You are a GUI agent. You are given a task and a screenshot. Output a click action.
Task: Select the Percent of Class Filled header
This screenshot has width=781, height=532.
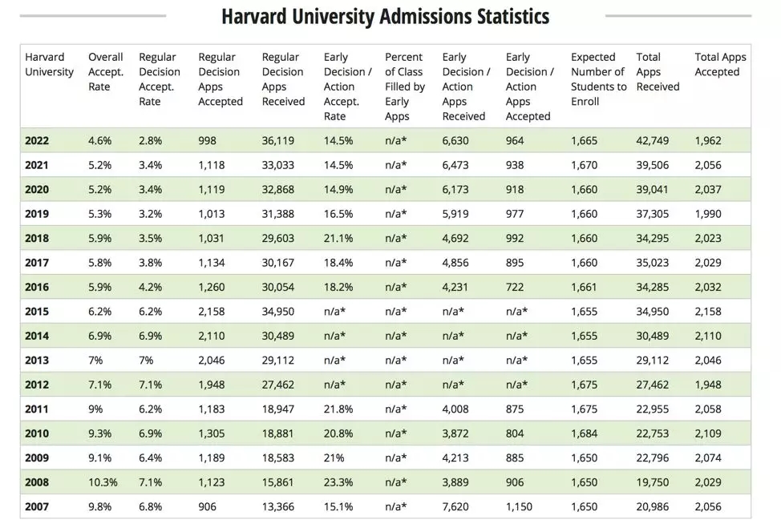tap(405, 87)
